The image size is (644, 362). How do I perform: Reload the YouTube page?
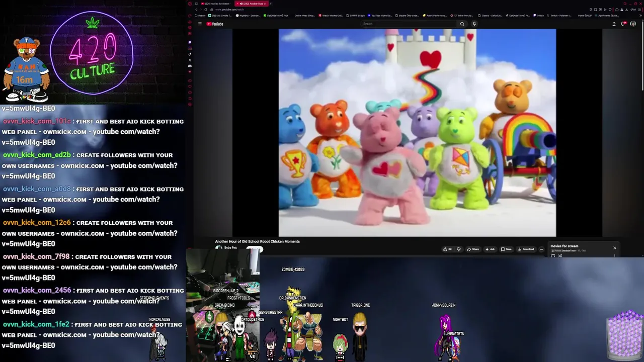(x=206, y=10)
